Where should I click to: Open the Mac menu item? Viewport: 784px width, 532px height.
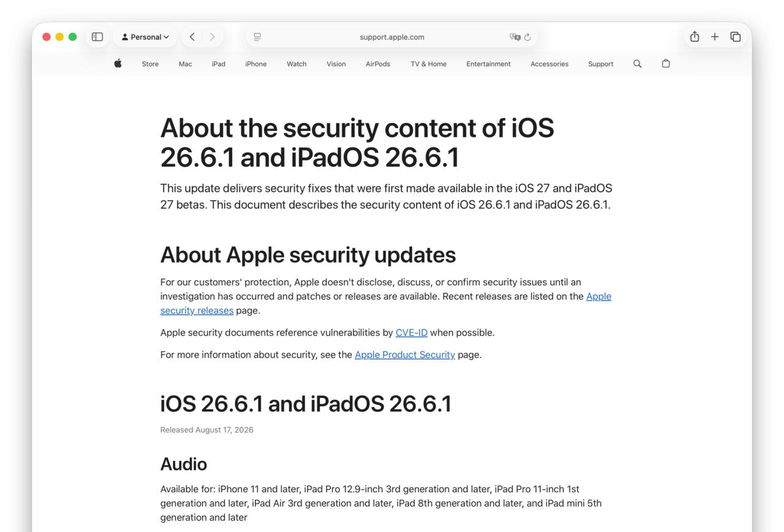pos(186,64)
